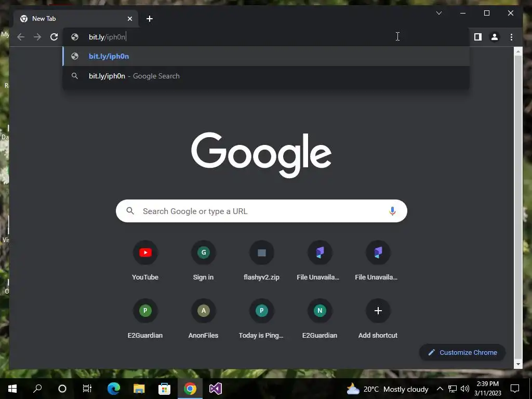Reload the page with the refresh icon

[x=54, y=37]
